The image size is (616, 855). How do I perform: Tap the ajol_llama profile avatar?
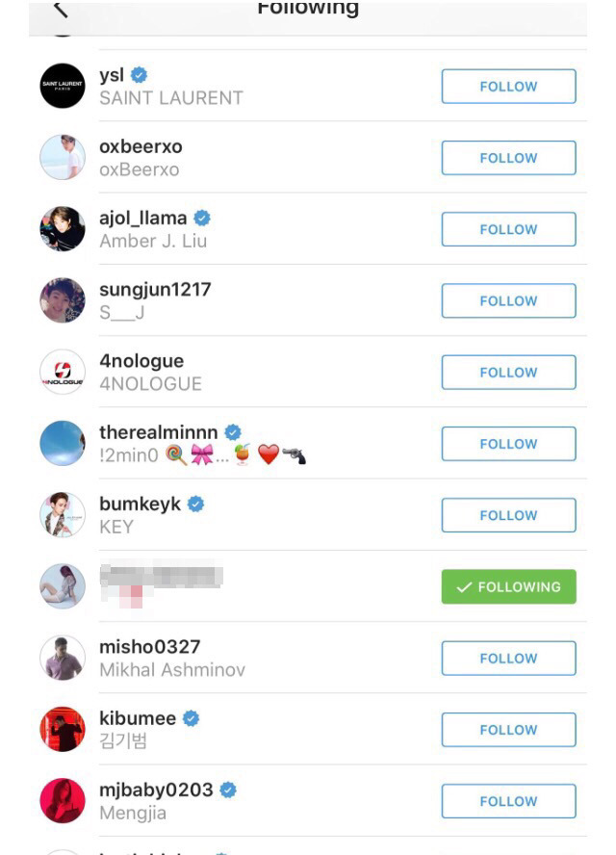click(63, 228)
